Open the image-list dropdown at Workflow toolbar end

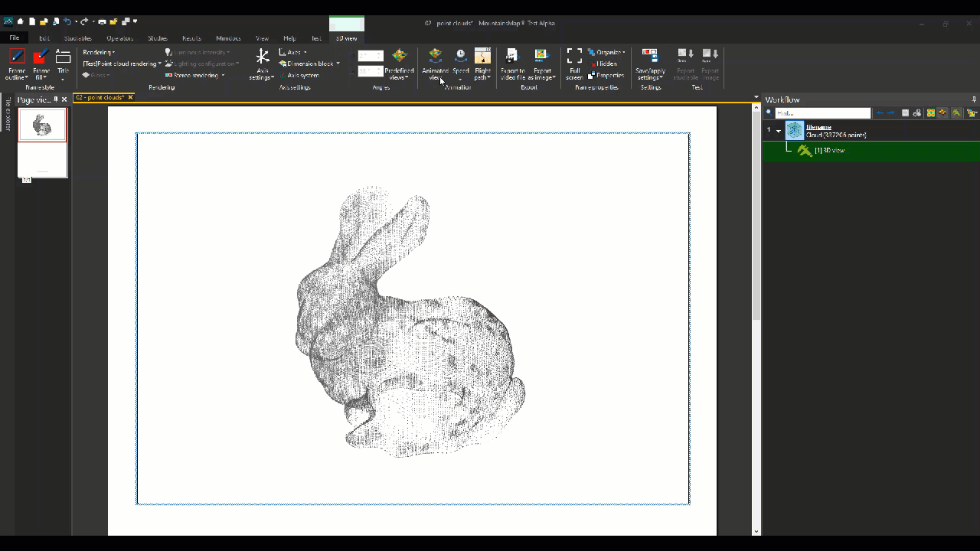[972, 112]
